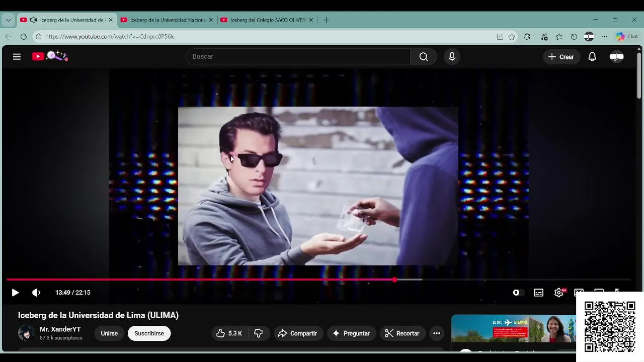The width and height of the screenshot is (644, 362).
Task: Click the Unirse membership button
Action: 109,333
